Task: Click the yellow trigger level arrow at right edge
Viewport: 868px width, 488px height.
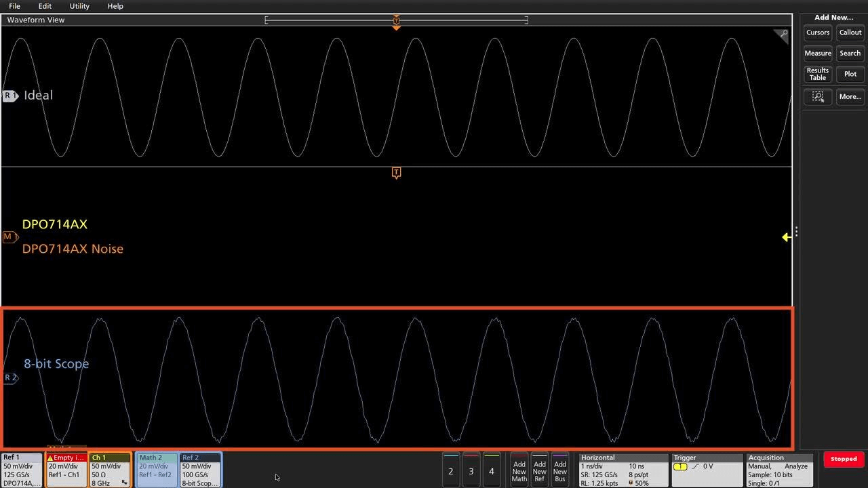Action: coord(785,237)
